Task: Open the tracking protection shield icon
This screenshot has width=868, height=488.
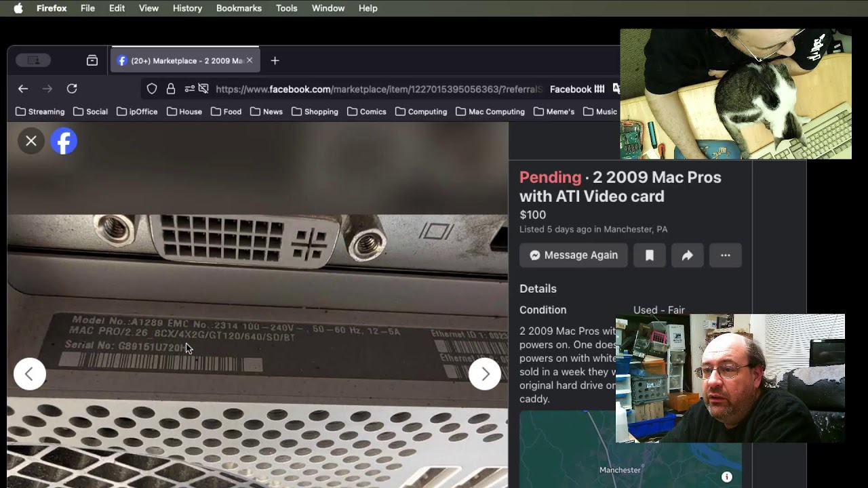Action: pyautogui.click(x=152, y=89)
